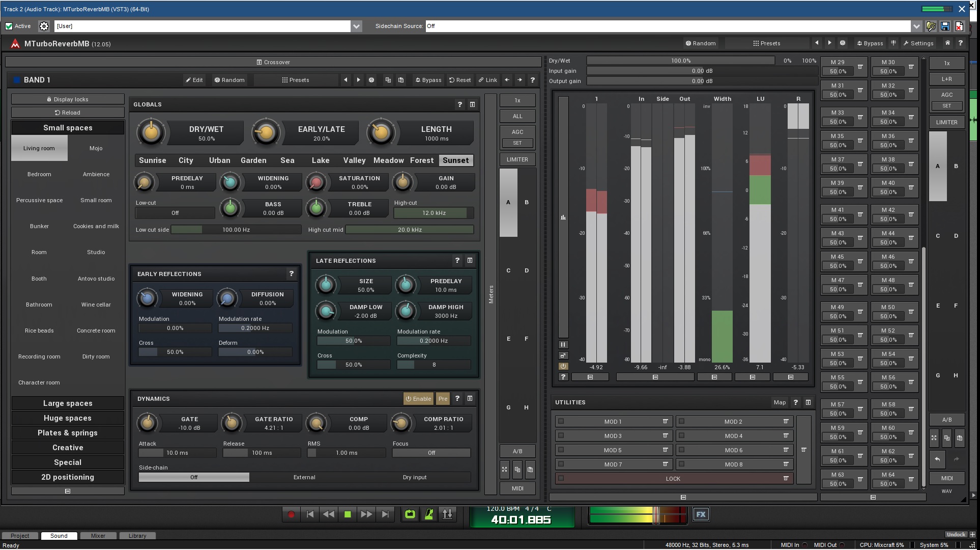The width and height of the screenshot is (980, 550).
Task: Click the rewind button in transport
Action: (329, 514)
